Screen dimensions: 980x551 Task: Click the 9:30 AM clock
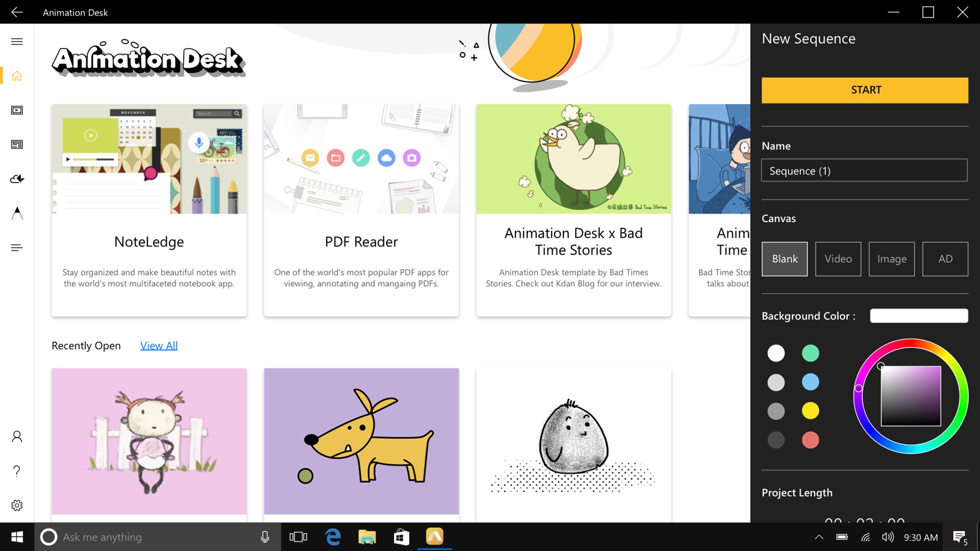tap(920, 537)
